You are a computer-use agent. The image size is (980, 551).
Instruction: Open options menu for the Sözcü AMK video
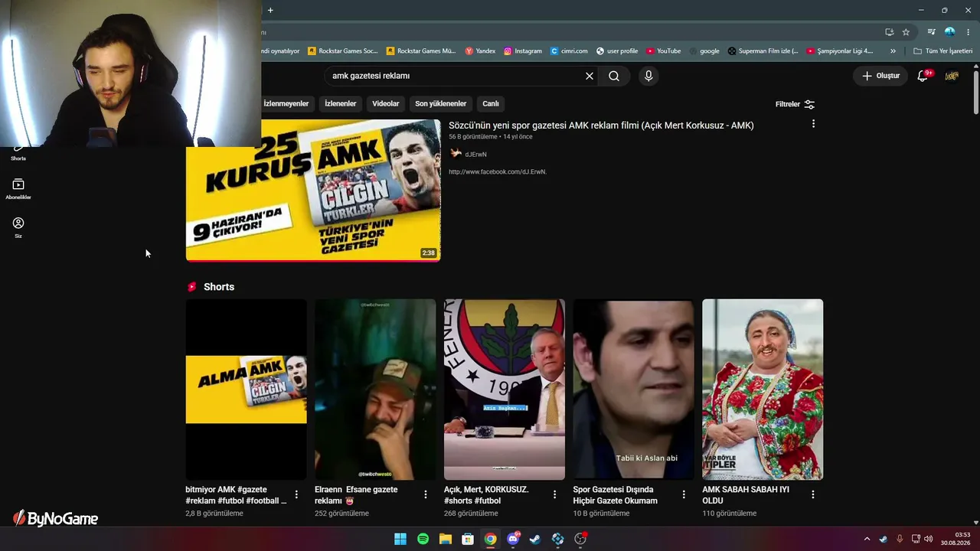point(813,124)
